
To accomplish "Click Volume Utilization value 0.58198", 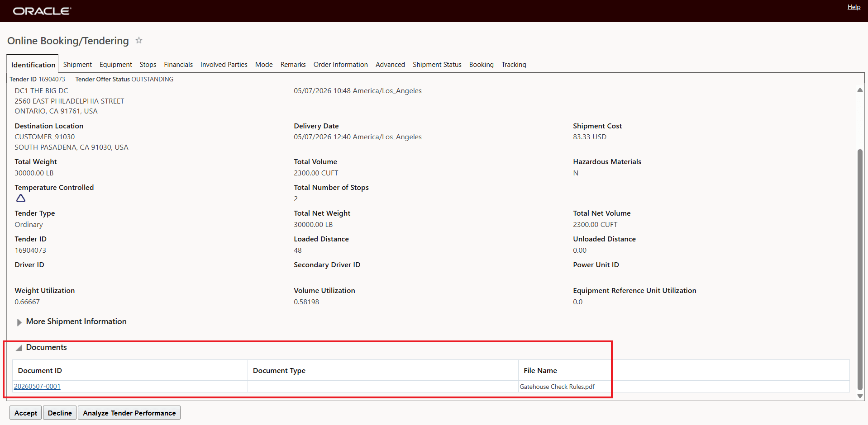I will [x=306, y=302].
